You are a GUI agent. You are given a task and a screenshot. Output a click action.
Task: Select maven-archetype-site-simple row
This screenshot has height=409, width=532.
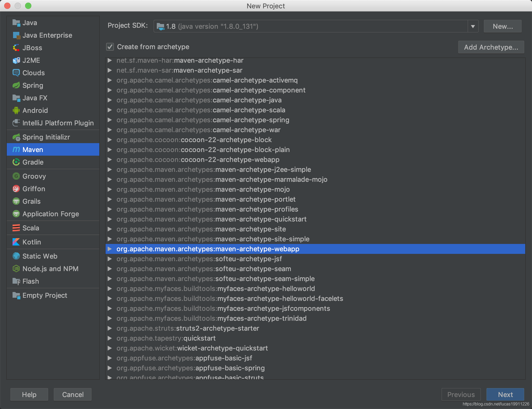pyautogui.click(x=315, y=239)
